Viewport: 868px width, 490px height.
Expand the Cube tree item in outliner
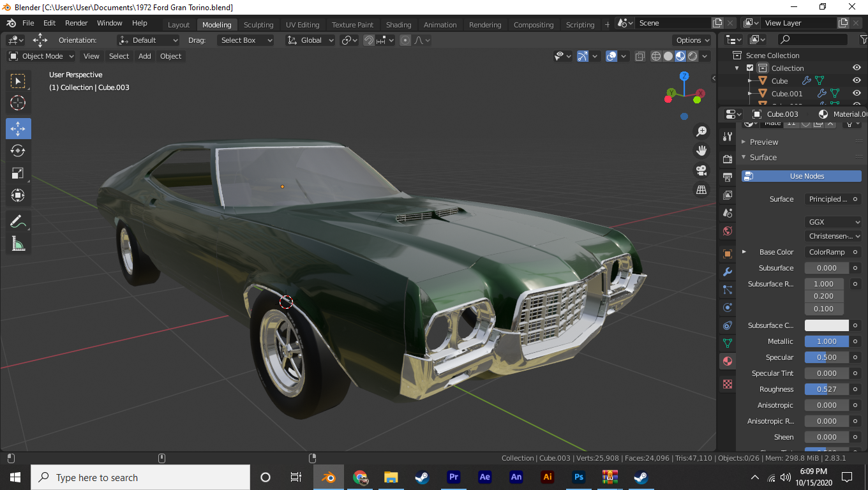pos(751,81)
